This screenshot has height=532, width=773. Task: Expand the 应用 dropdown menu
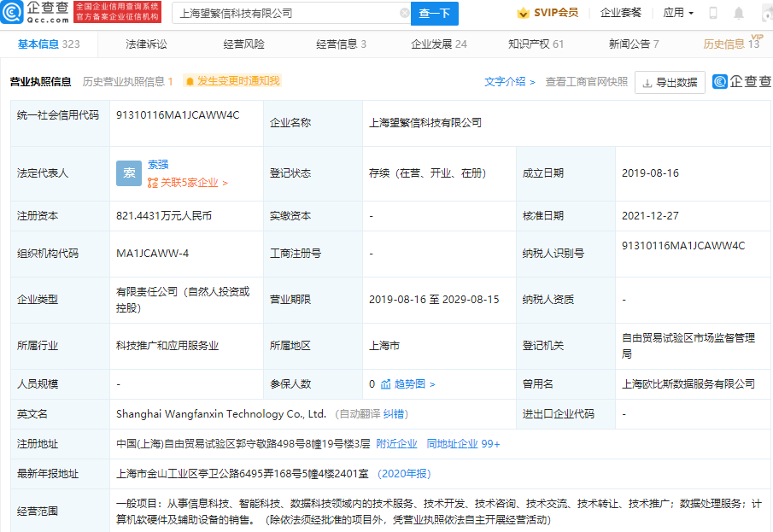click(x=678, y=13)
